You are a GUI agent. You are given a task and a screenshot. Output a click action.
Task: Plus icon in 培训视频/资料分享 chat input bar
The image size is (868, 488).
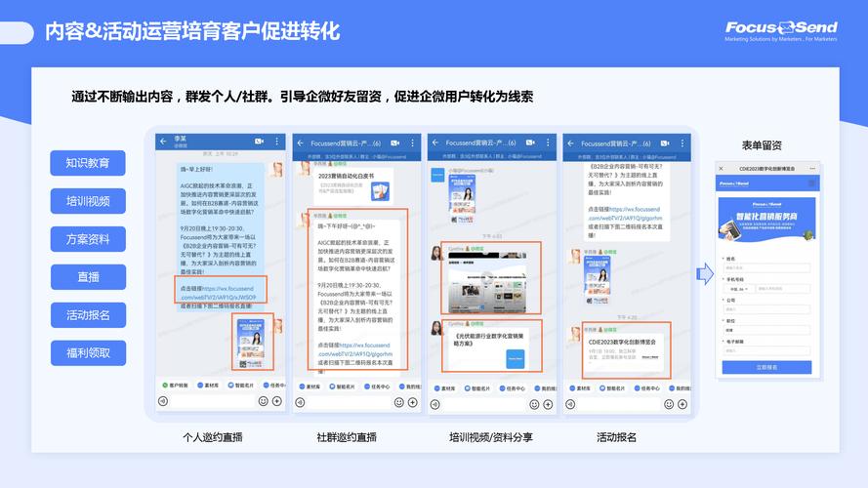tap(548, 404)
